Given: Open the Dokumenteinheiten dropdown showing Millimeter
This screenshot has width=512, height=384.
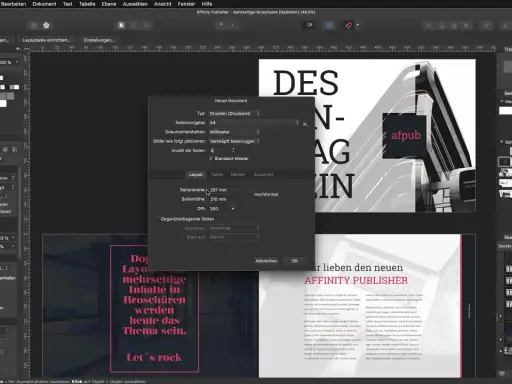Looking at the screenshot, I should coord(234,132).
